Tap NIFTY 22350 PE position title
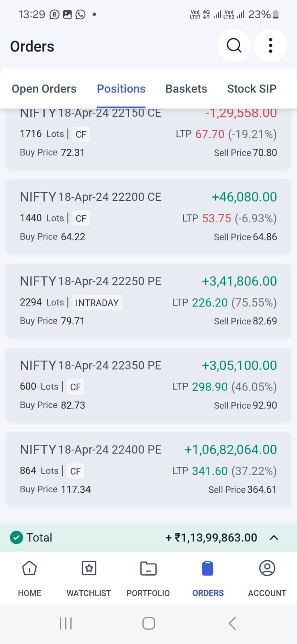The width and height of the screenshot is (297, 644). click(91, 365)
